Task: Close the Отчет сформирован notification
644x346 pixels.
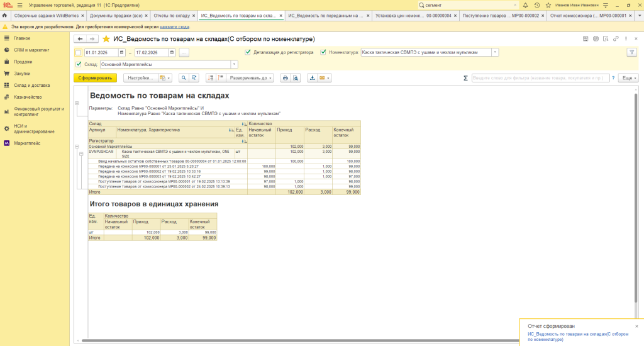Action: point(636,326)
